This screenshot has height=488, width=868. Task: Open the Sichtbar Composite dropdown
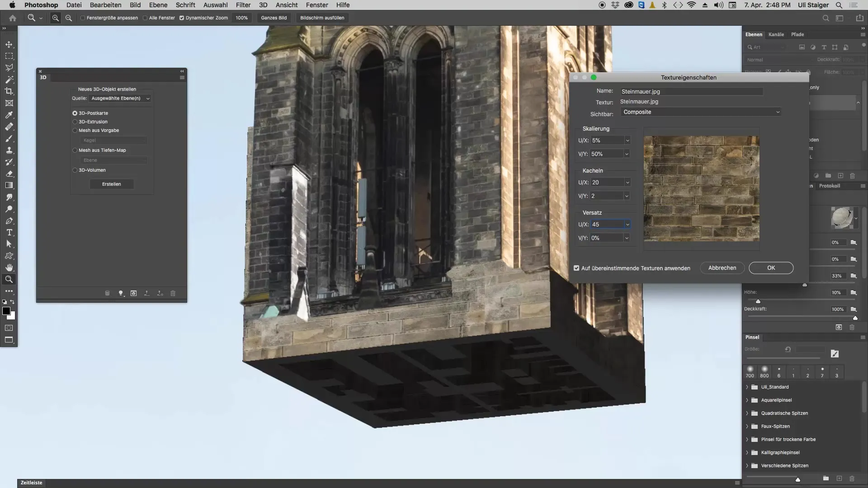[701, 112]
